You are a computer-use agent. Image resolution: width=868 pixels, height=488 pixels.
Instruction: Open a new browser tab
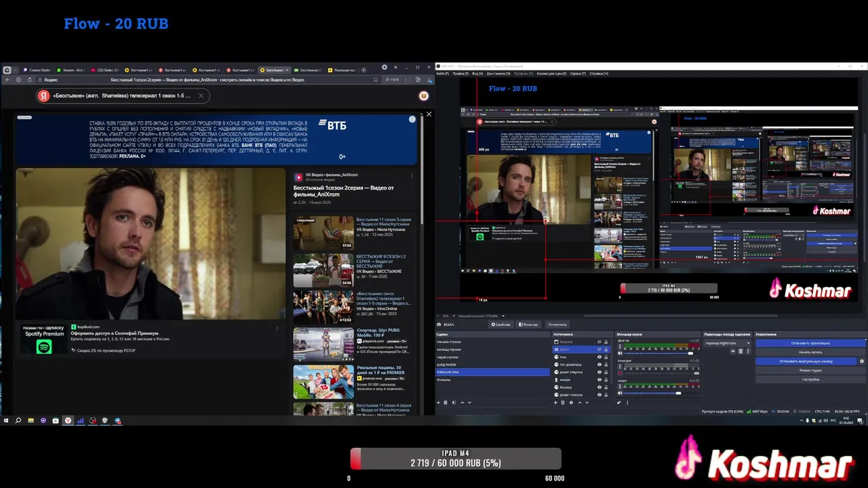(363, 70)
